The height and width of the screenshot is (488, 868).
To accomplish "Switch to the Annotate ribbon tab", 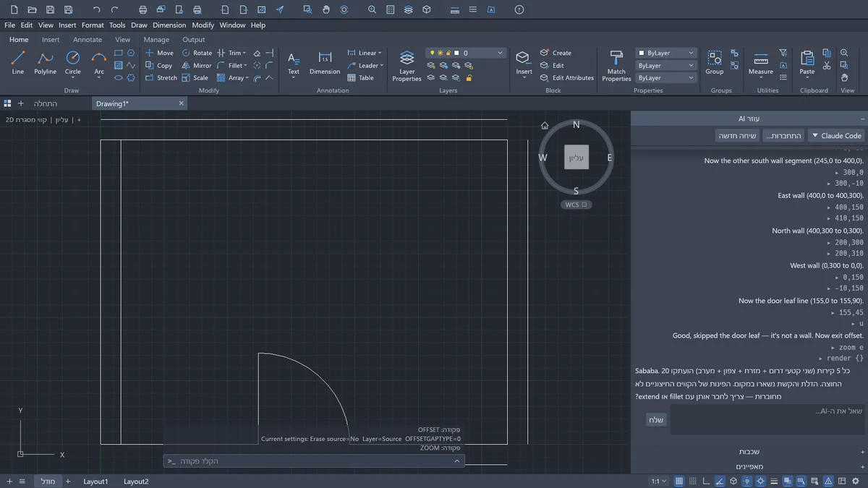I will click(x=88, y=40).
